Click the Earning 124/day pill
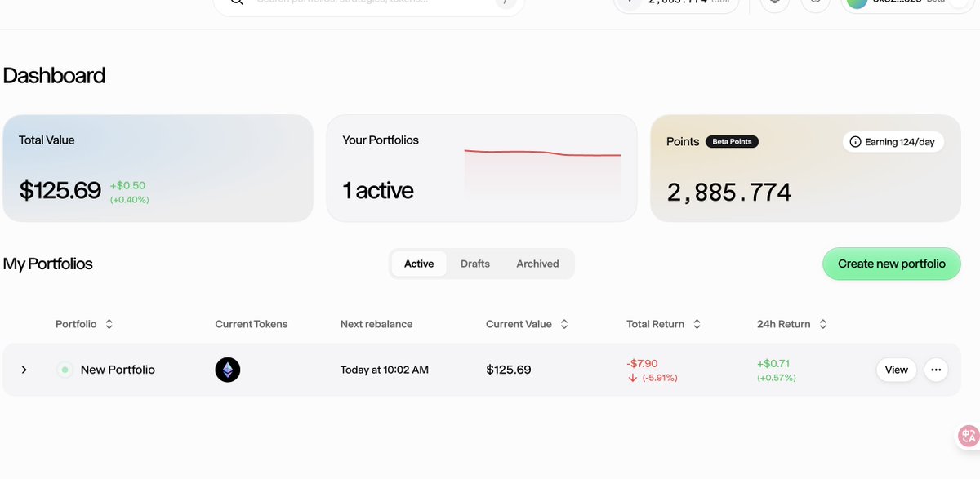 tap(893, 142)
